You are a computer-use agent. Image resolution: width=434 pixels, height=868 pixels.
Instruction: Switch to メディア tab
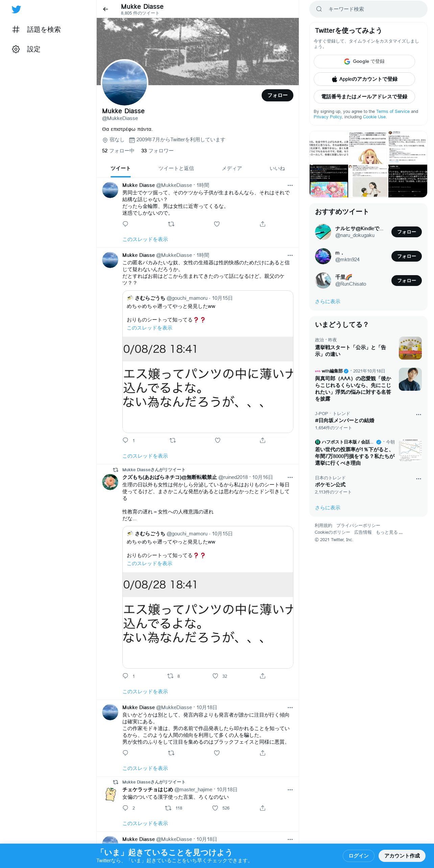(x=232, y=168)
